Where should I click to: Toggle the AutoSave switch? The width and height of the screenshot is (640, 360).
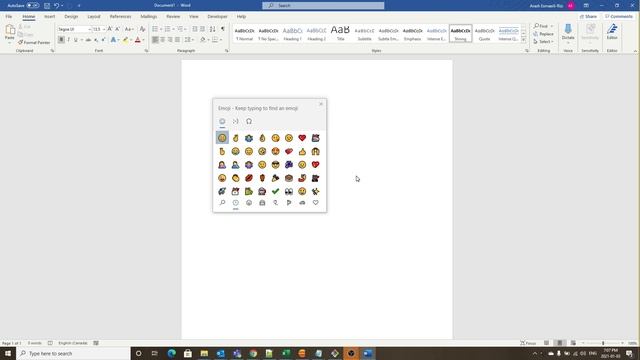[33, 6]
